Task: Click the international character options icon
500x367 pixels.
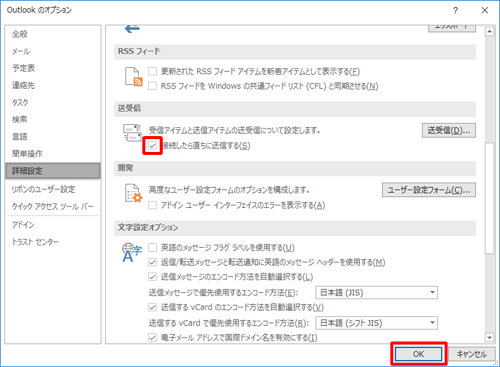Action: tap(132, 253)
